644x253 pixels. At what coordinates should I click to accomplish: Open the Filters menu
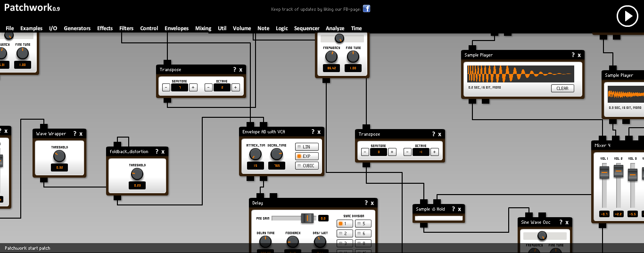[x=126, y=28]
